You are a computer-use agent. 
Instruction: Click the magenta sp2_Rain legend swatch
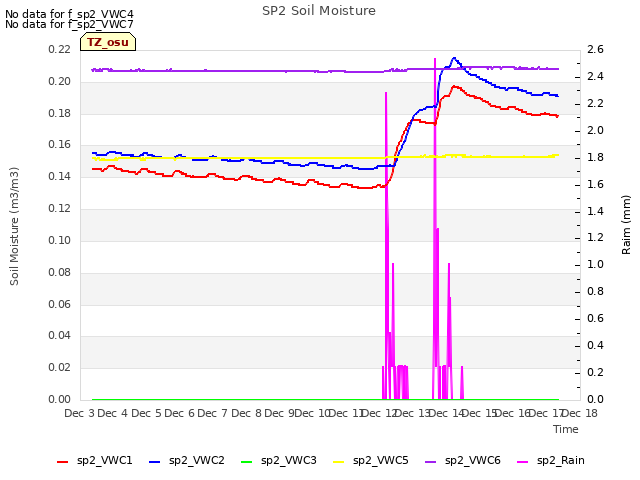[522, 462]
